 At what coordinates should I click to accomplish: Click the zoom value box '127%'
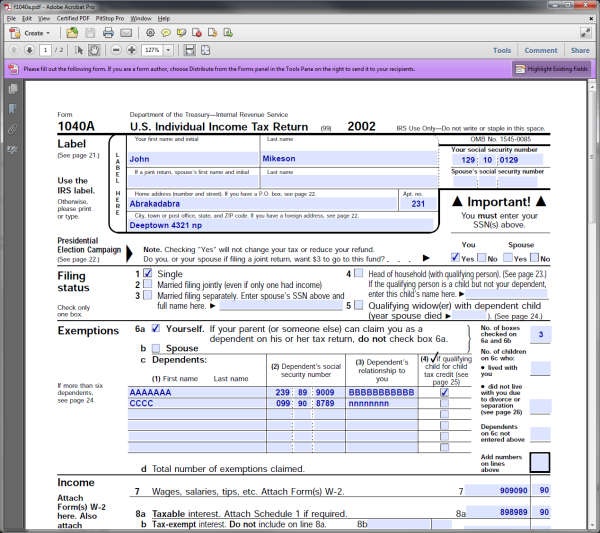pyautogui.click(x=152, y=50)
